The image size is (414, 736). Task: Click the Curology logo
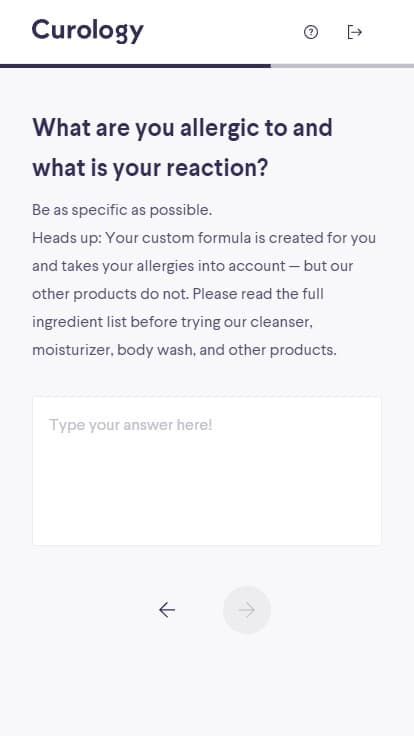click(87, 31)
